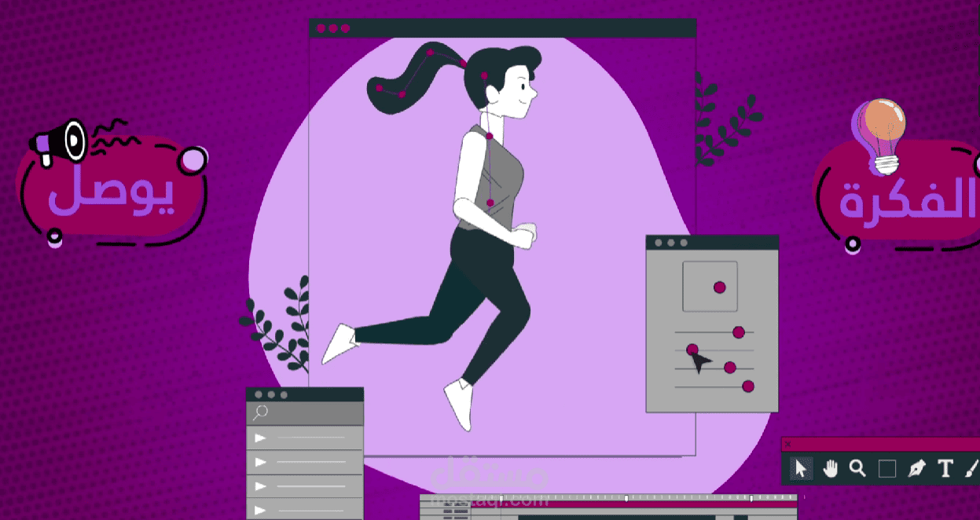This screenshot has height=520, width=980.
Task: Click the third slider knob in settings panel
Action: [x=730, y=368]
